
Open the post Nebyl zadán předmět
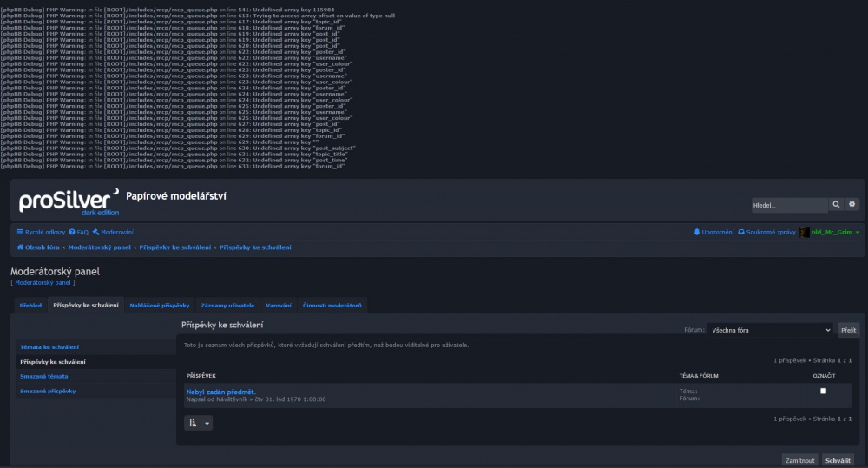coord(220,392)
